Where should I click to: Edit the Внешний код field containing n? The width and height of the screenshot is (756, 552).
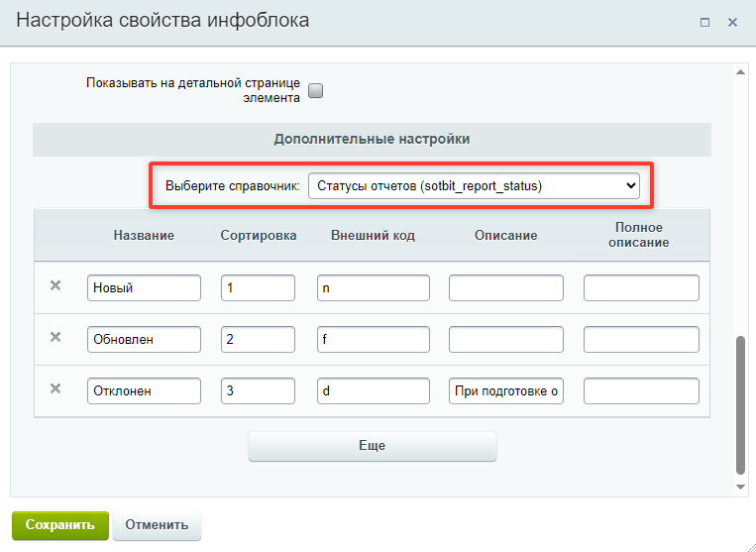(x=374, y=287)
